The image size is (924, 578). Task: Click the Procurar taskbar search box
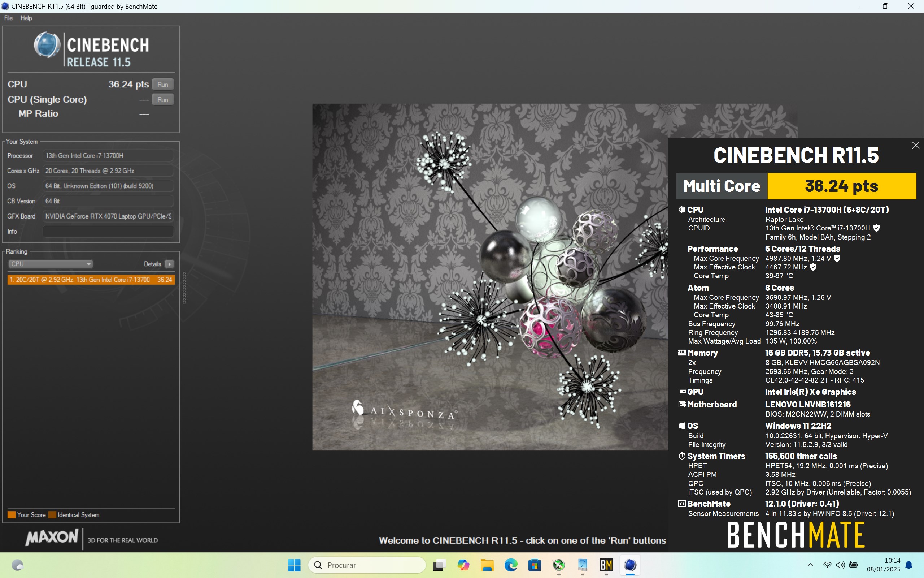coord(367,565)
